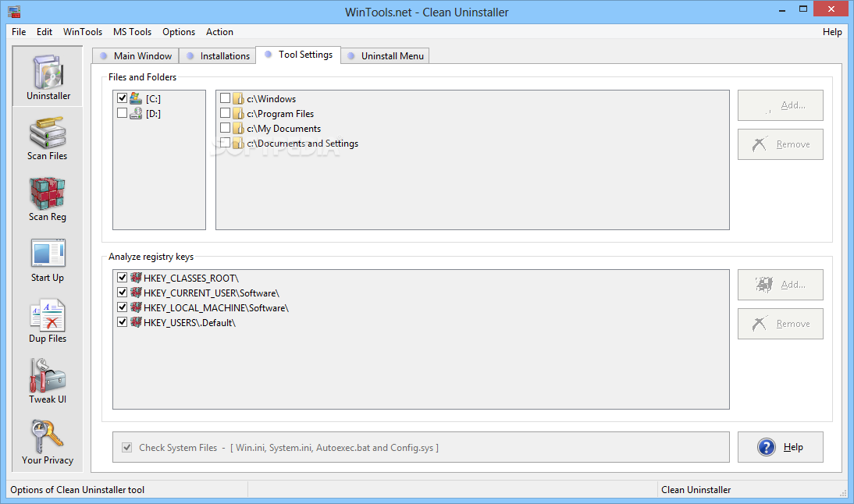The width and height of the screenshot is (854, 504).
Task: Open the Options menu
Action: pos(179,31)
